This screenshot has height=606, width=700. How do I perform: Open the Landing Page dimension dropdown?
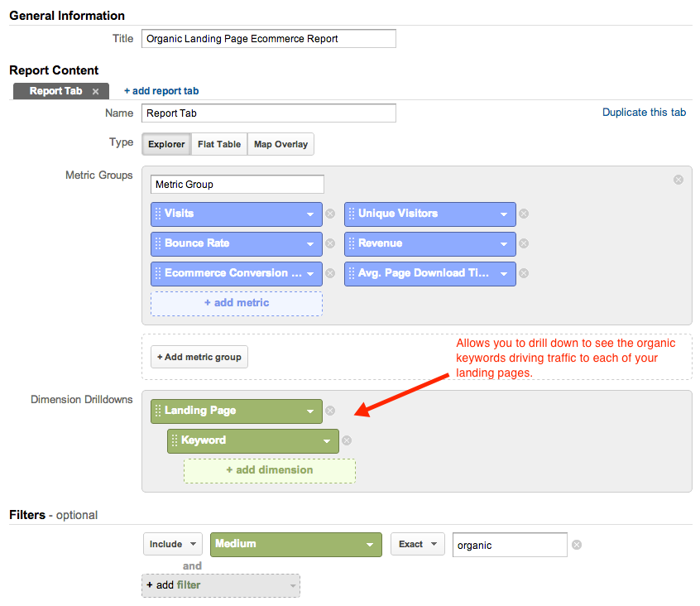point(310,411)
